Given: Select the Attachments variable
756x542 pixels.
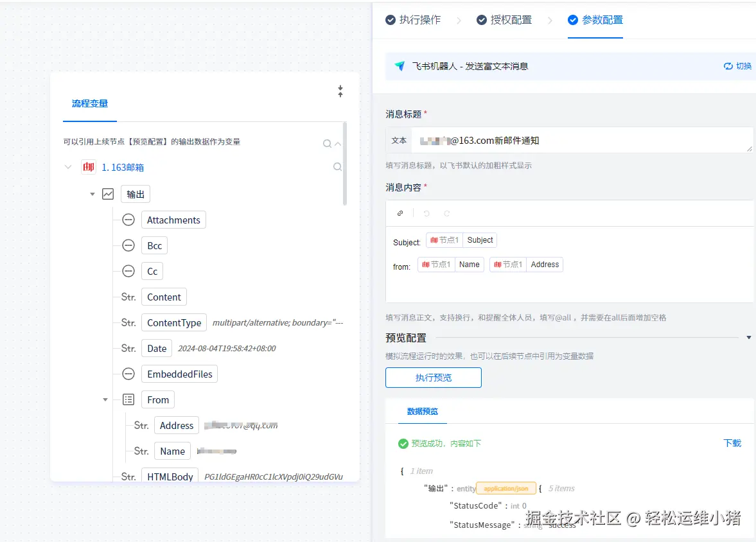Looking at the screenshot, I should coord(173,220).
